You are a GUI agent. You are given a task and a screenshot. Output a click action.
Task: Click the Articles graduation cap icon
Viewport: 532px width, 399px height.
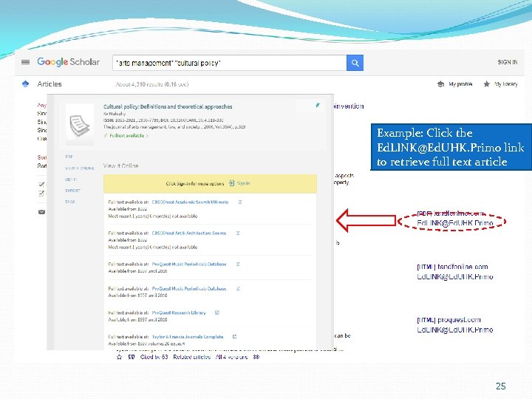[x=25, y=83]
